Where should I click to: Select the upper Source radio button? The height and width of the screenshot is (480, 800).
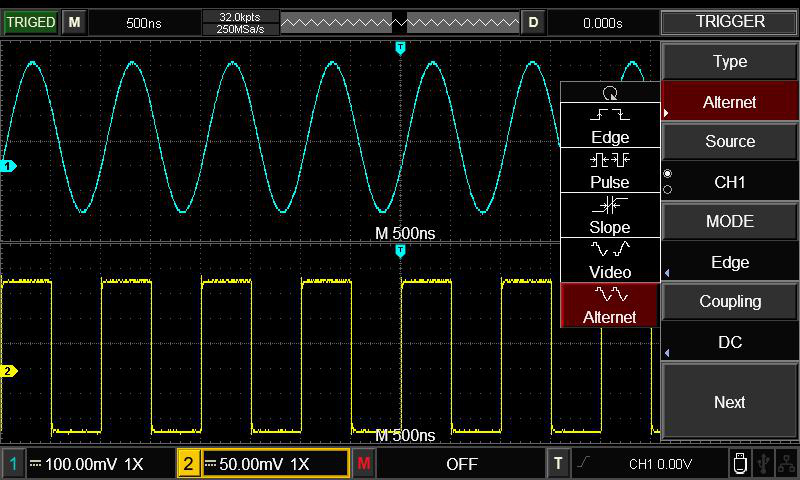[668, 174]
